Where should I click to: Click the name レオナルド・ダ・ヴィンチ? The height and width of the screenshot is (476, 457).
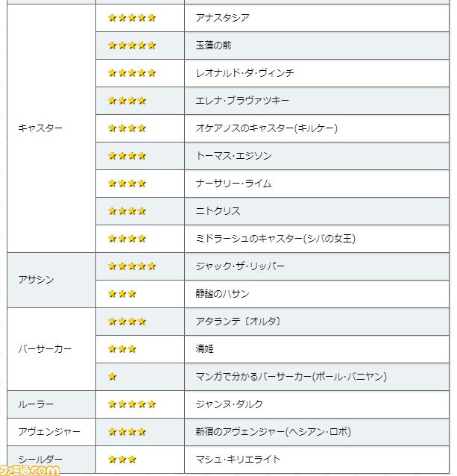tap(245, 73)
